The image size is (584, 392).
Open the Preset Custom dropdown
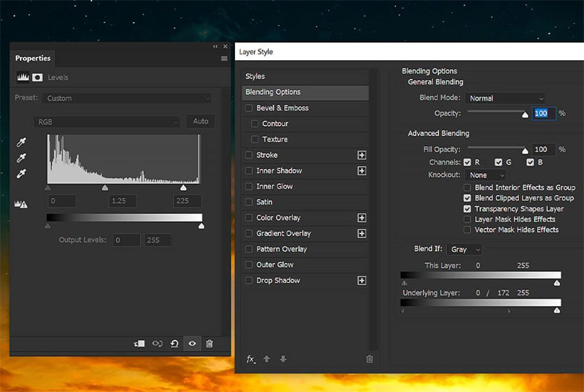tap(127, 98)
